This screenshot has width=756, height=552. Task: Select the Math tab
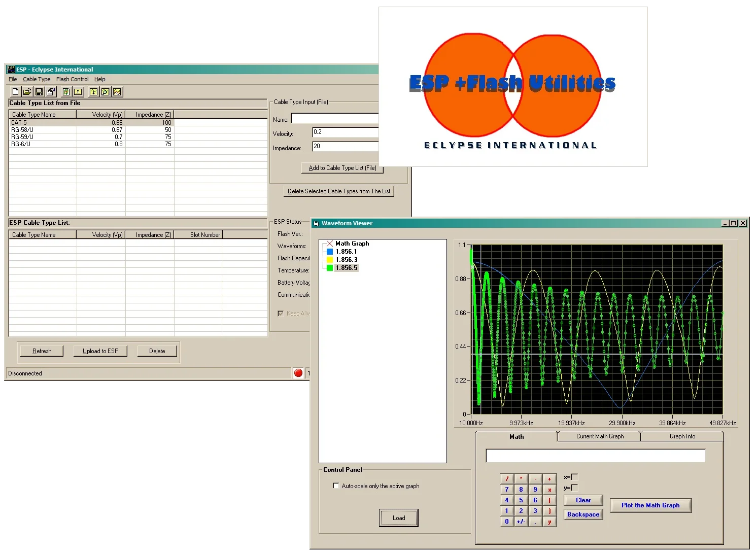[517, 436]
